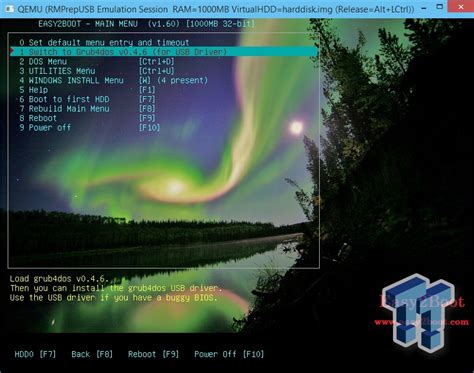Click 'HDD0 [F7]' at bottom bar
The height and width of the screenshot is (373, 474).
[35, 354]
